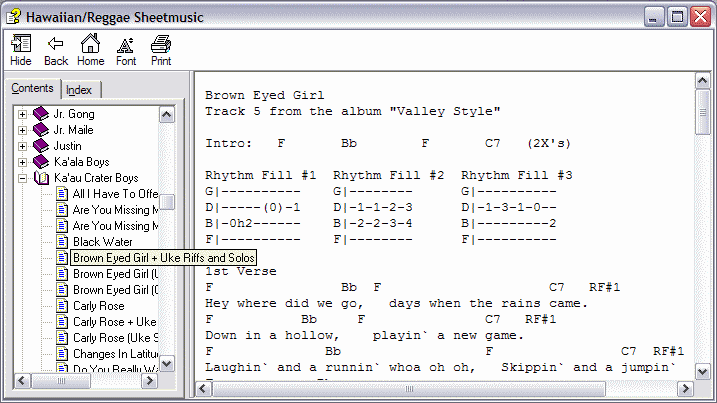Click page icon next to Carly Rose (Uke S
Viewport: 717px width, 403px height.
click(x=62, y=338)
